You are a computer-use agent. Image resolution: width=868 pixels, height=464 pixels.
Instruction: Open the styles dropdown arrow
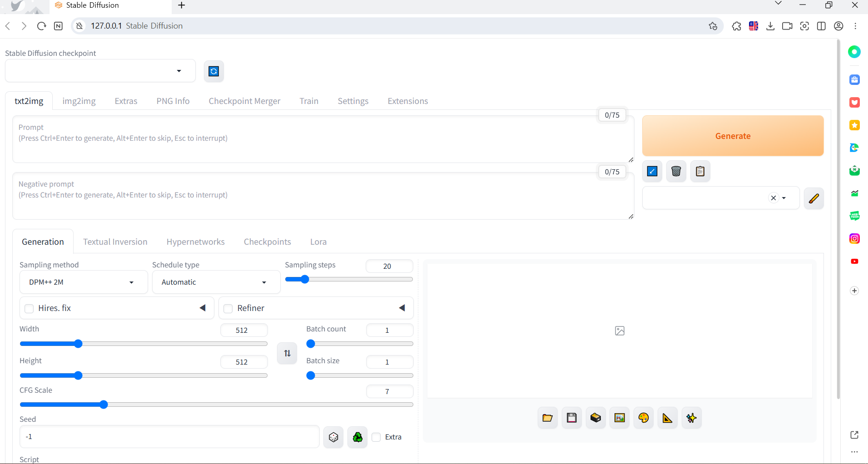(784, 198)
